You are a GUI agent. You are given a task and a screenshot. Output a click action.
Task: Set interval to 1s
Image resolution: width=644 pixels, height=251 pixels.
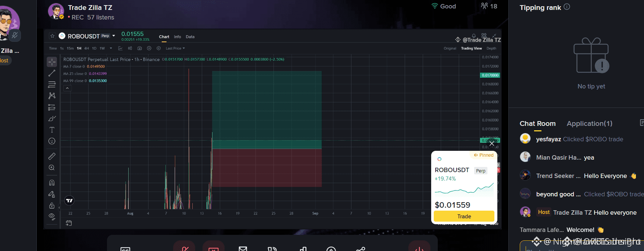click(62, 48)
